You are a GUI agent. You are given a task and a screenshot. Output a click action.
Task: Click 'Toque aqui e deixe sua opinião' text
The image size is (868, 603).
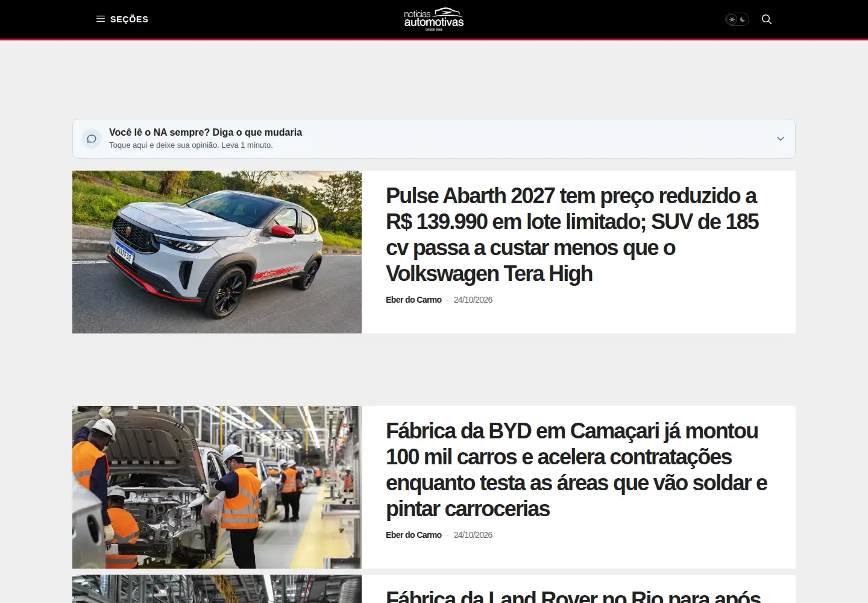pyautogui.click(x=191, y=145)
